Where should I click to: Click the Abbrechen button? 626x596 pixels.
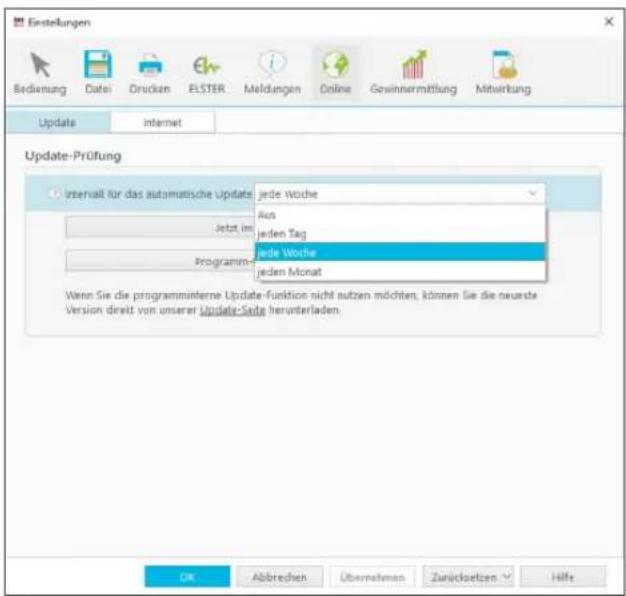coord(279,576)
